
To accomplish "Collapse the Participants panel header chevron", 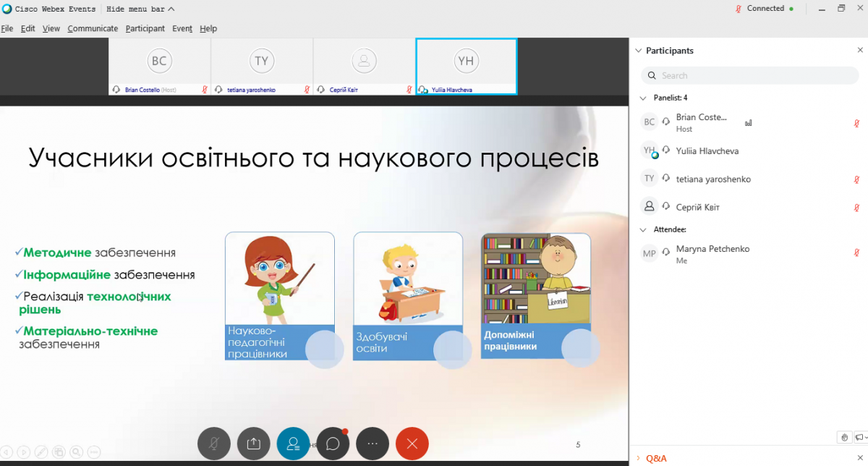I will pos(638,51).
